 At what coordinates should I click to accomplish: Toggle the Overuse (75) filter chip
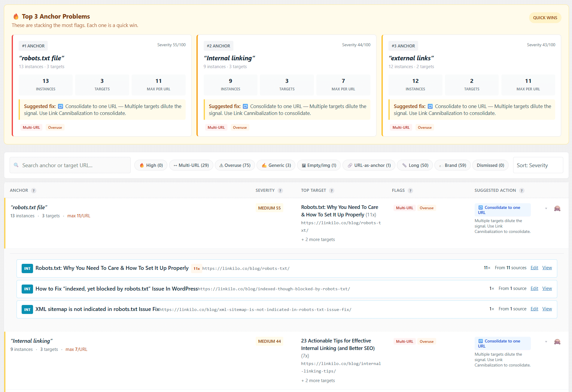click(x=235, y=165)
